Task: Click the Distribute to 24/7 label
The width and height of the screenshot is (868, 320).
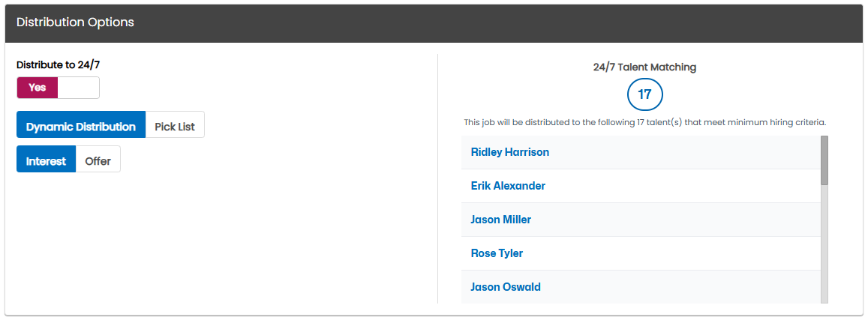Action: coord(58,64)
